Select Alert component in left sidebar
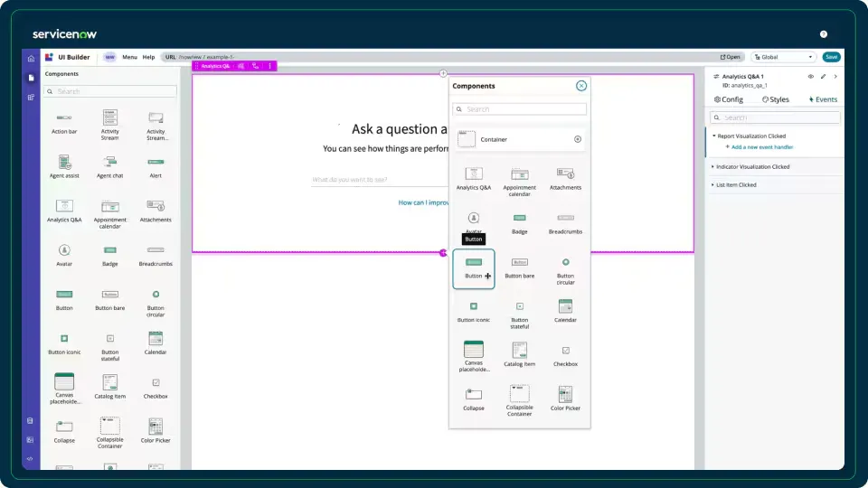 (156, 167)
